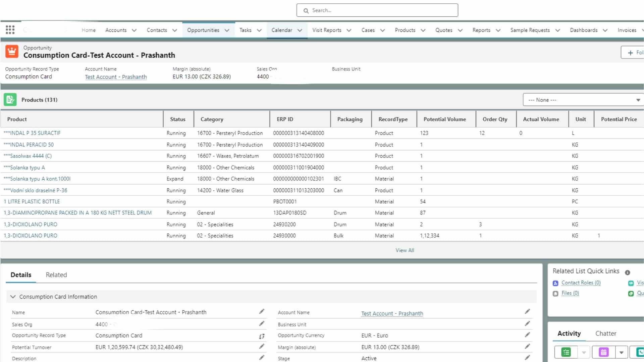Screen dimensions: 644x362
Task: Edit Description pencil icon
Action: (262, 358)
